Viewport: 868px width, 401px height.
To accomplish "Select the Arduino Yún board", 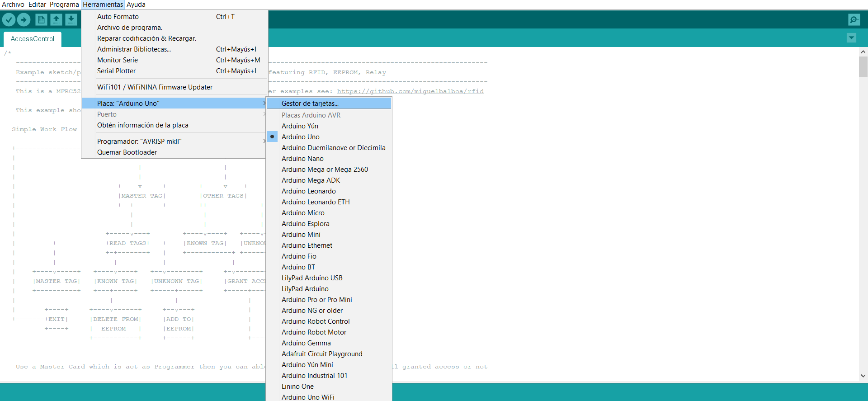I will click(x=329, y=126).
